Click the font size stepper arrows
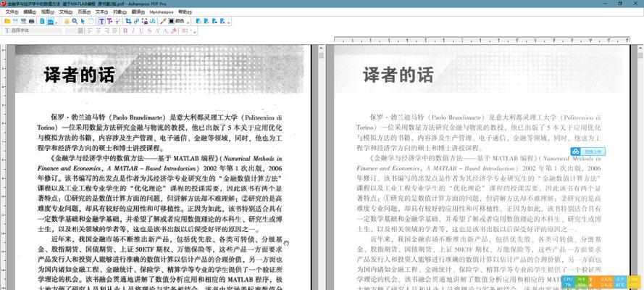This screenshot has width=644, height=290. [80, 30]
